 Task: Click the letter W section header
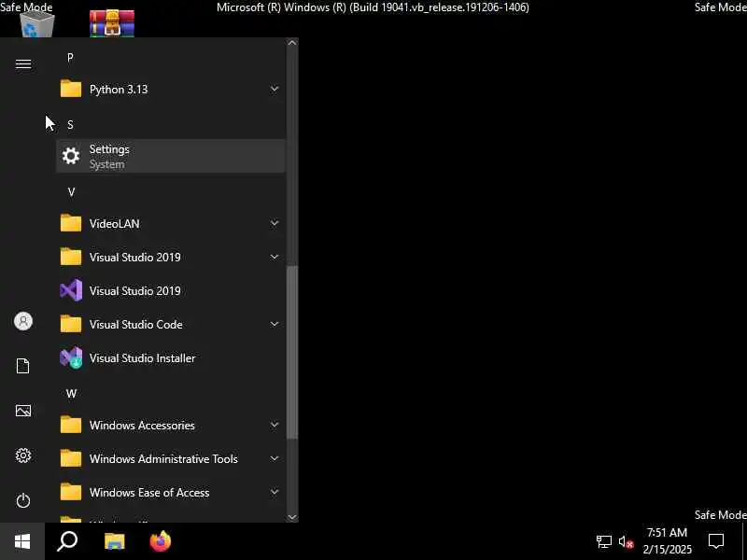[x=71, y=393]
